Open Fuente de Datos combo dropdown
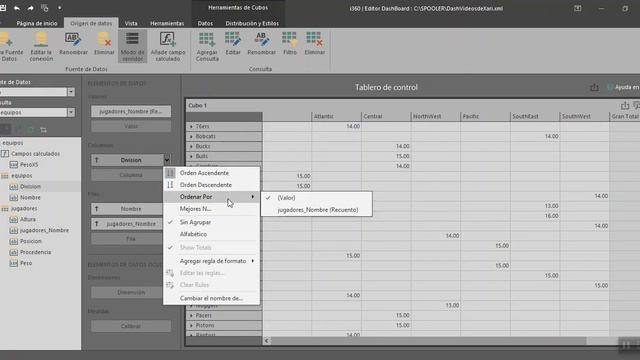 point(71,92)
